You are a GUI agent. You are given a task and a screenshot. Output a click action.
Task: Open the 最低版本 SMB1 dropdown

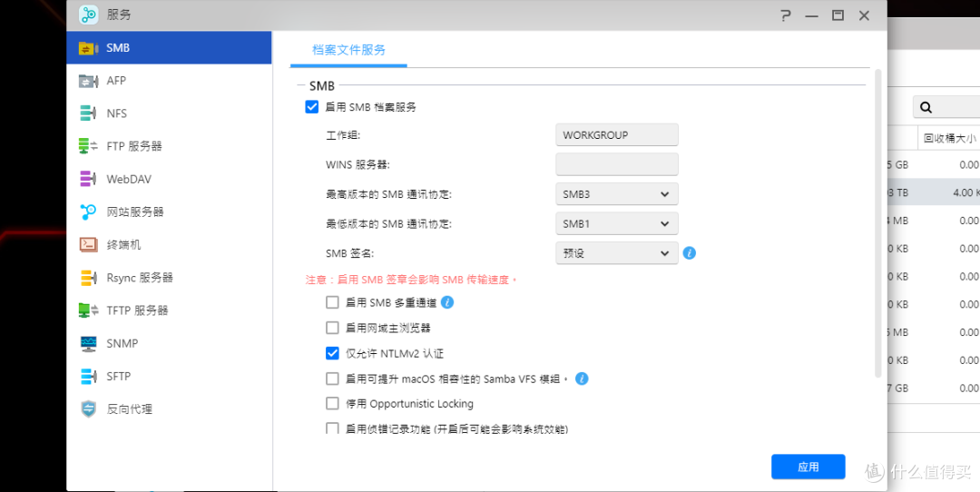(617, 223)
